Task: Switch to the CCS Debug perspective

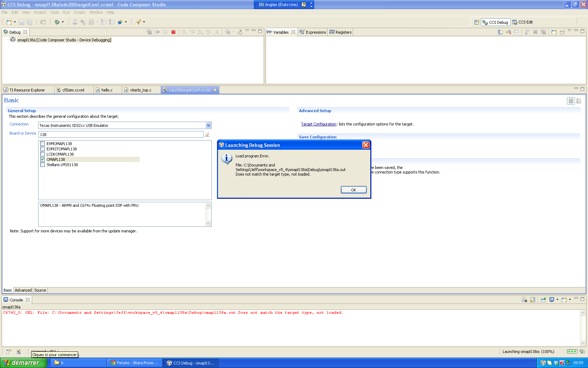Action: [x=495, y=22]
